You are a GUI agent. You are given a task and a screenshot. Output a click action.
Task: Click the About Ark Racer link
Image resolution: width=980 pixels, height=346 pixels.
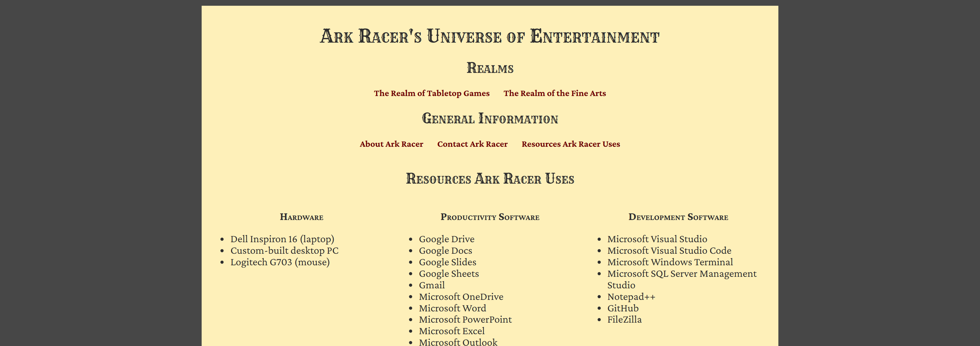[x=391, y=144]
